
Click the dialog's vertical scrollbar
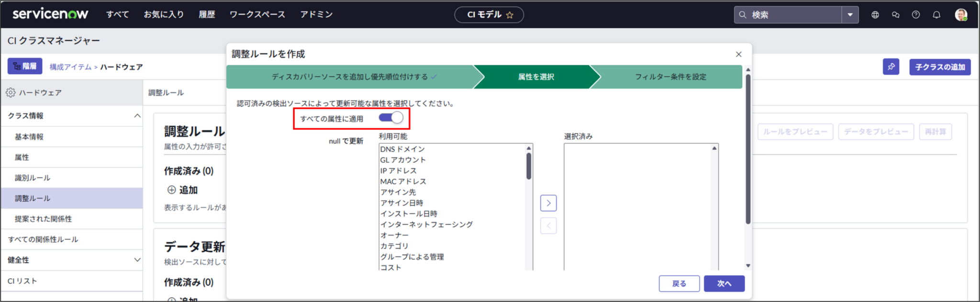[x=748, y=148]
